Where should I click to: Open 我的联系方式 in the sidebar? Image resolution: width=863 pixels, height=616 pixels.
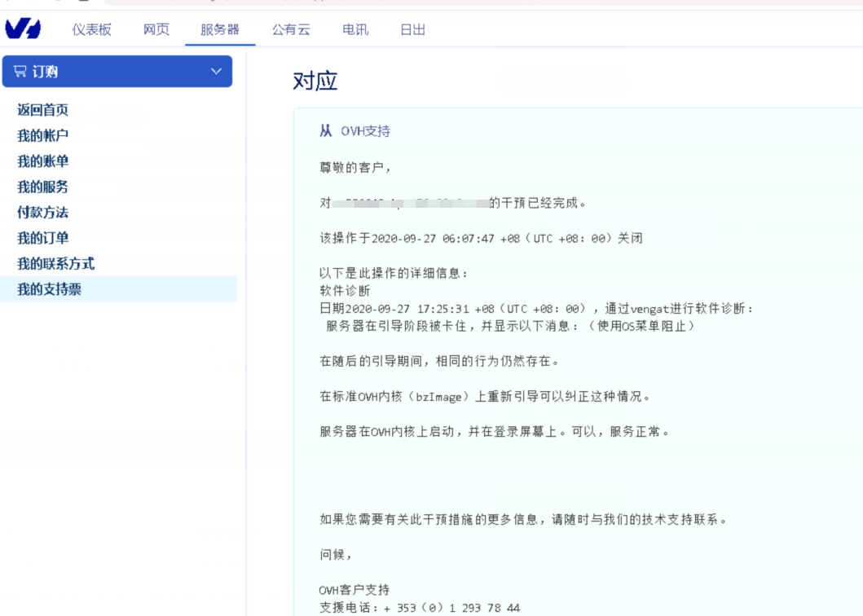pyautogui.click(x=56, y=264)
